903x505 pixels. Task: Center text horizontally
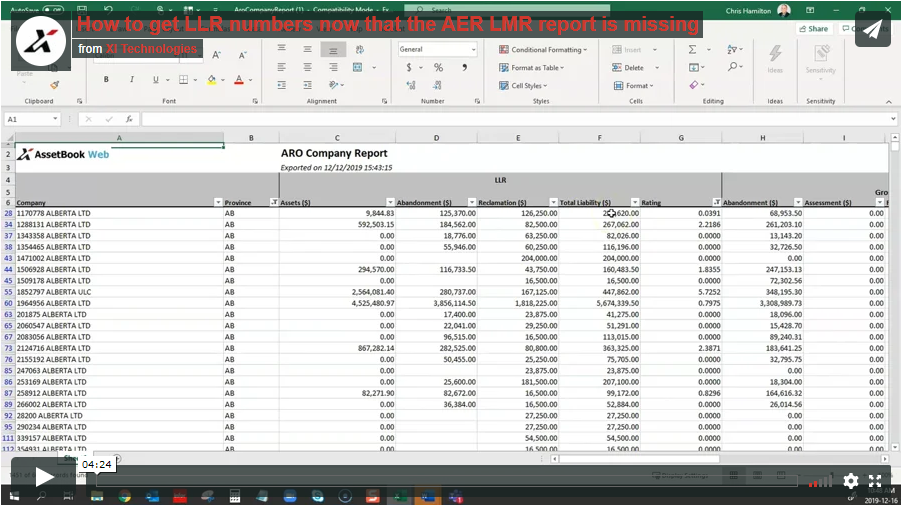(308, 67)
